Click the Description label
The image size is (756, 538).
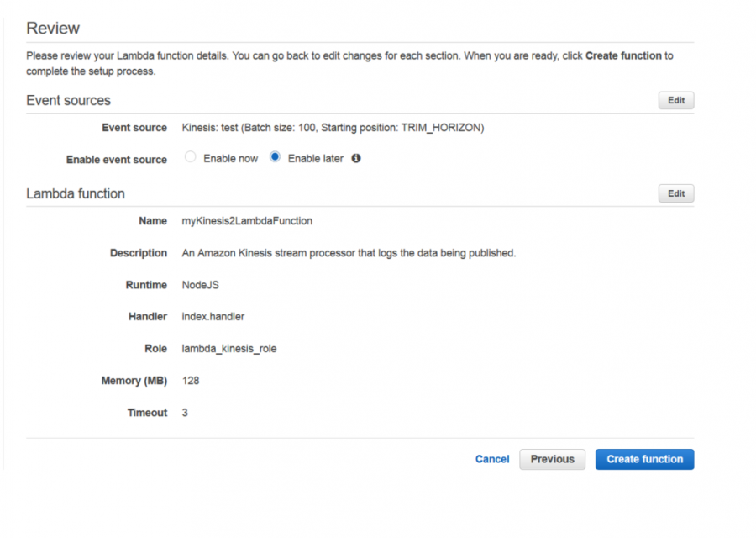(139, 253)
